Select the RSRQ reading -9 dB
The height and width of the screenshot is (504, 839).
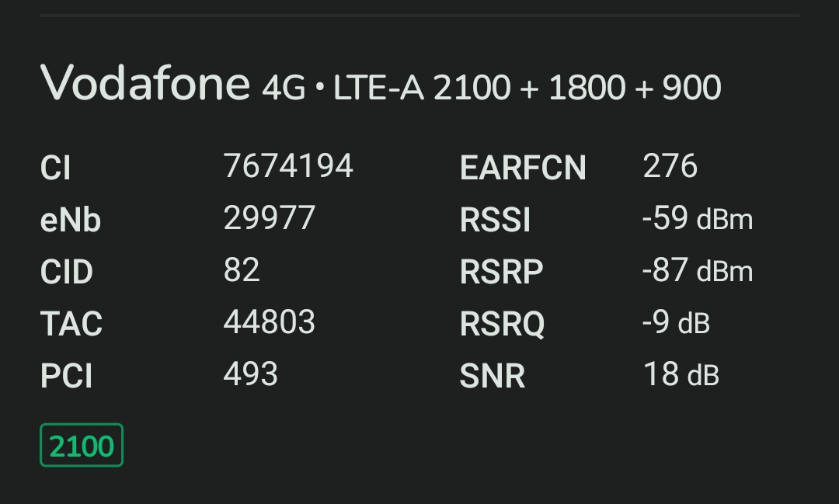[x=676, y=322]
